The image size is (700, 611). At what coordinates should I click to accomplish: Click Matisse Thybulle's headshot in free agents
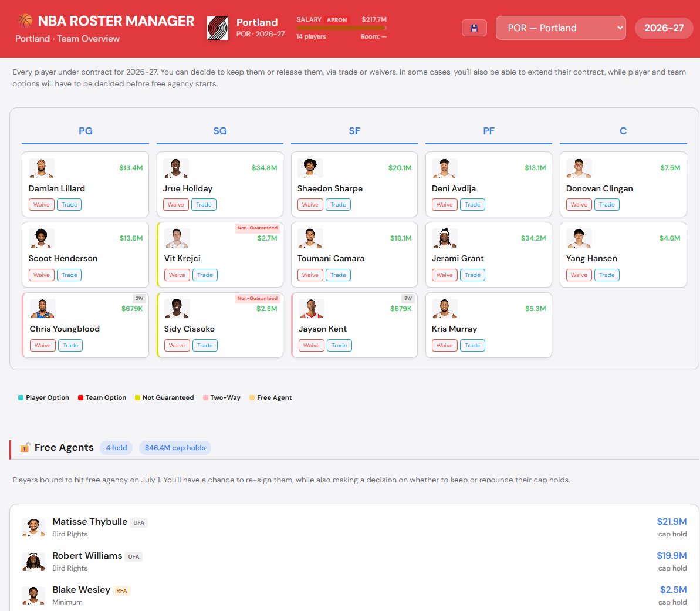(x=33, y=528)
